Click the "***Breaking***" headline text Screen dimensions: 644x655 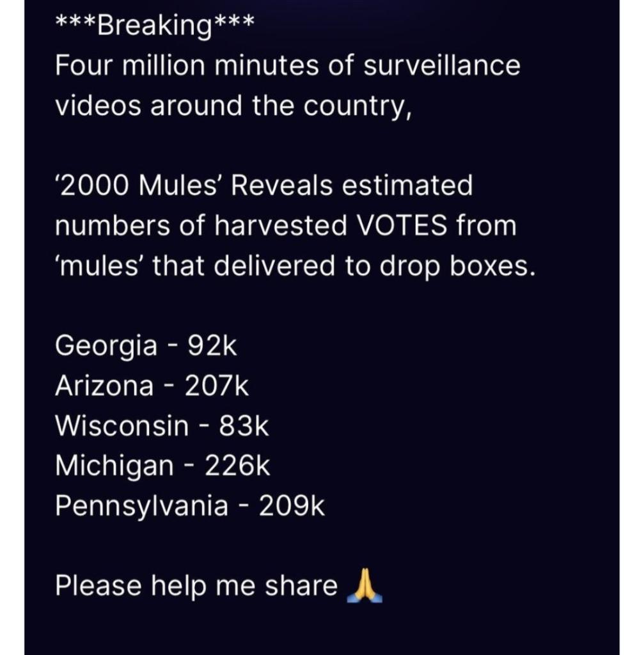click(x=155, y=26)
